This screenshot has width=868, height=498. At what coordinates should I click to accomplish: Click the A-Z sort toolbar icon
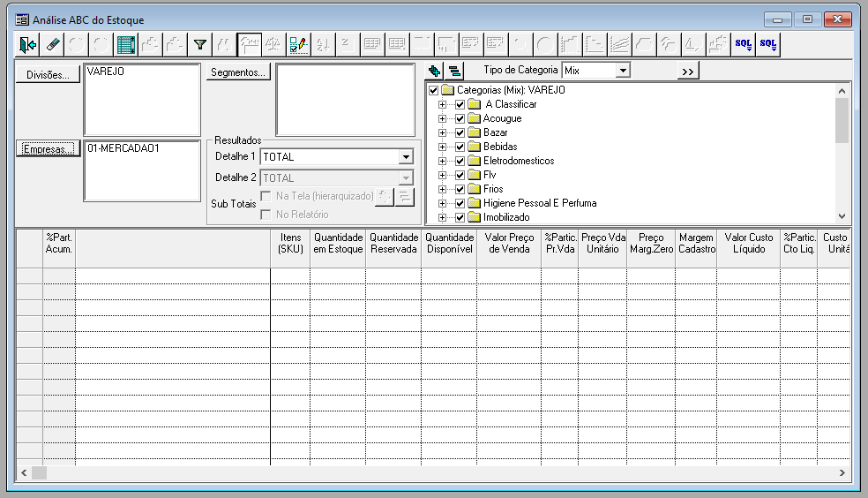pos(323,44)
